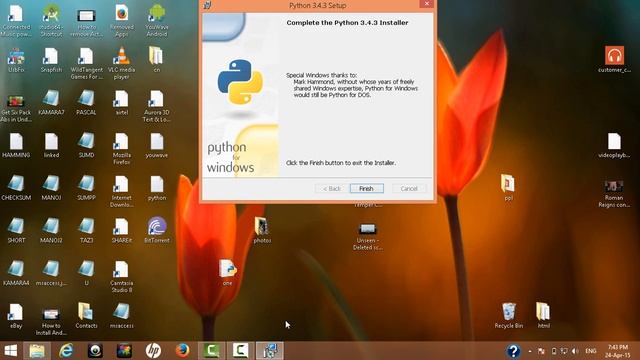The width and height of the screenshot is (640, 360).
Task: Select the customer_c... headphone icon
Action: [x=614, y=60]
